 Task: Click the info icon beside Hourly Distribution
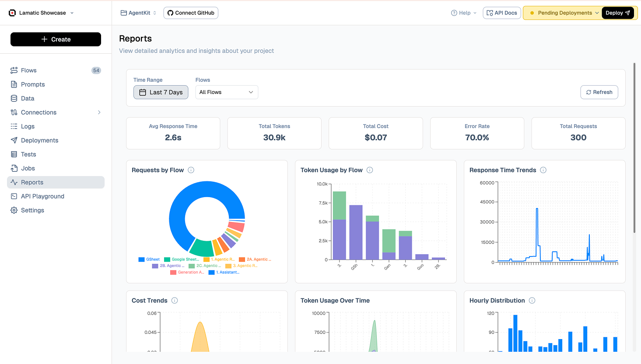coord(532,300)
